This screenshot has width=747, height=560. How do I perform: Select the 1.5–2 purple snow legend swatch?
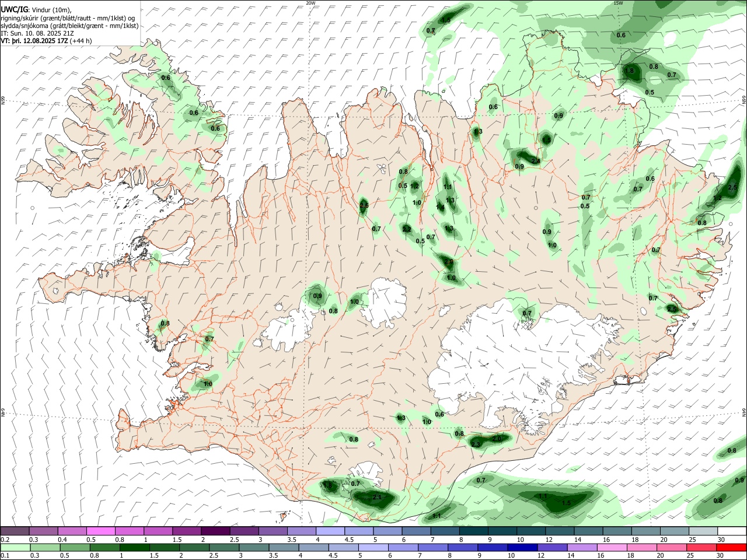[186, 531]
